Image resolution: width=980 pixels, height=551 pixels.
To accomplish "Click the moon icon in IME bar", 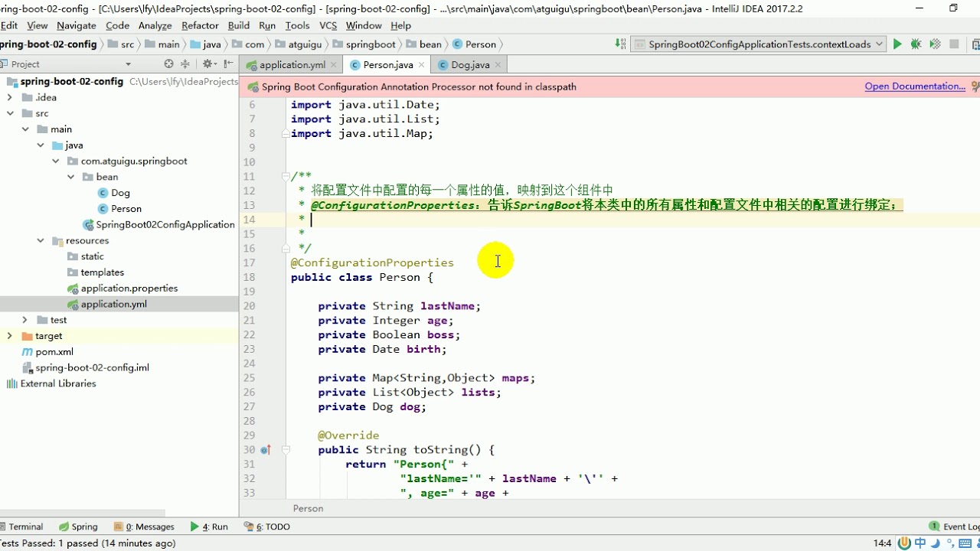I will (x=936, y=543).
